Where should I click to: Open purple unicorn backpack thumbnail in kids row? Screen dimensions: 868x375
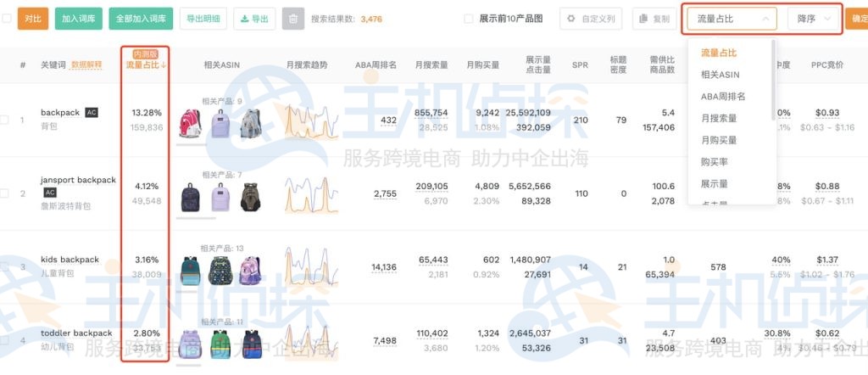pos(250,271)
